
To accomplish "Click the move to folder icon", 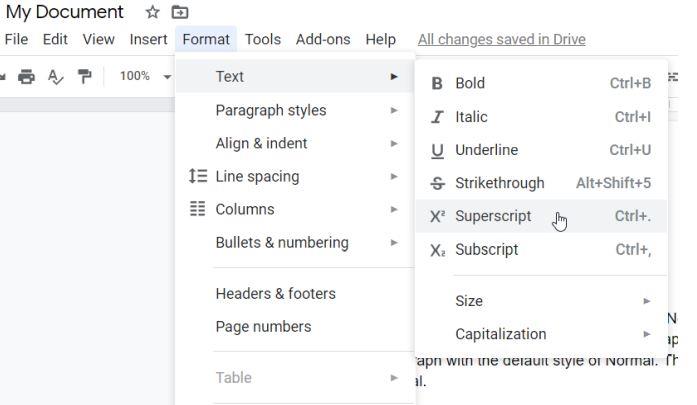I will click(x=180, y=13).
